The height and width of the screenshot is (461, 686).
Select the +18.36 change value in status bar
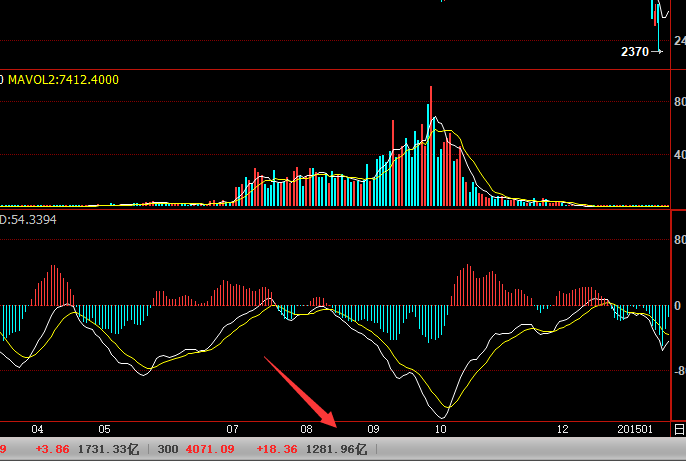click(x=277, y=450)
